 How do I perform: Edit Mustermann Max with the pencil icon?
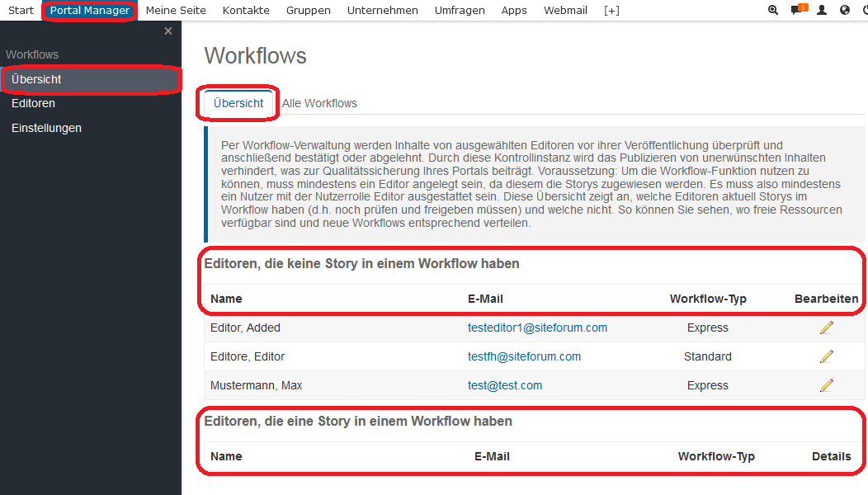[827, 384]
